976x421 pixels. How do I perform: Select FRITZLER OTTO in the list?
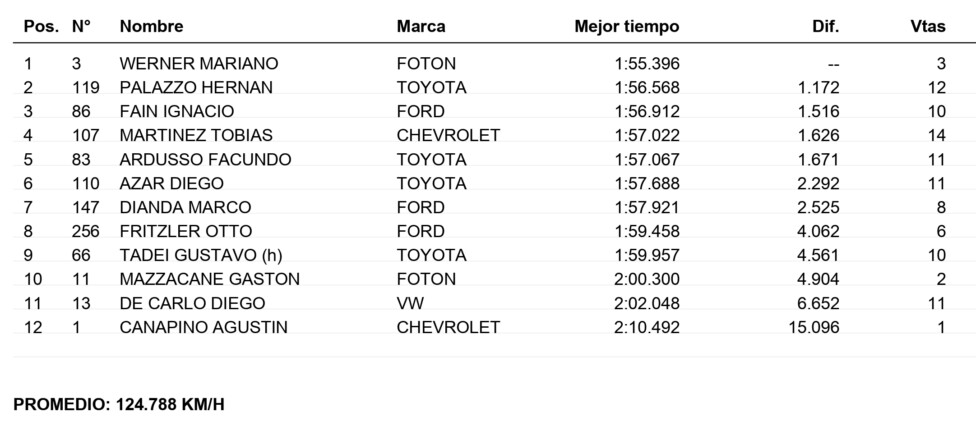pos(185,231)
